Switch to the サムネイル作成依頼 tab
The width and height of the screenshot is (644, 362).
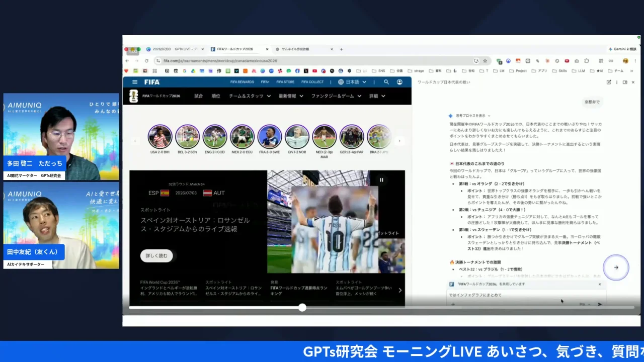(x=303, y=49)
